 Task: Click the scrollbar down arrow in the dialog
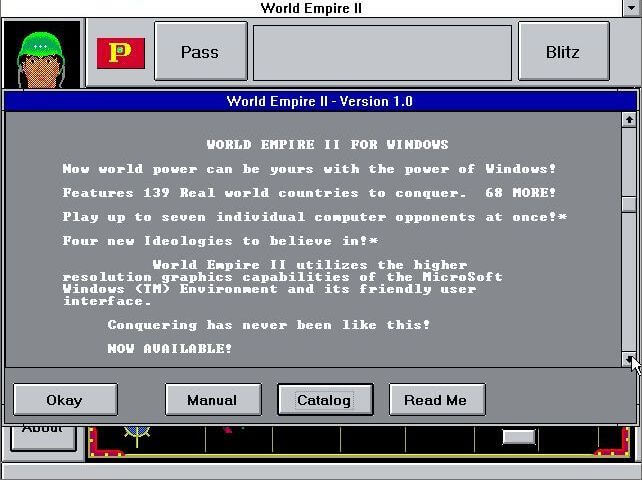[x=628, y=359]
